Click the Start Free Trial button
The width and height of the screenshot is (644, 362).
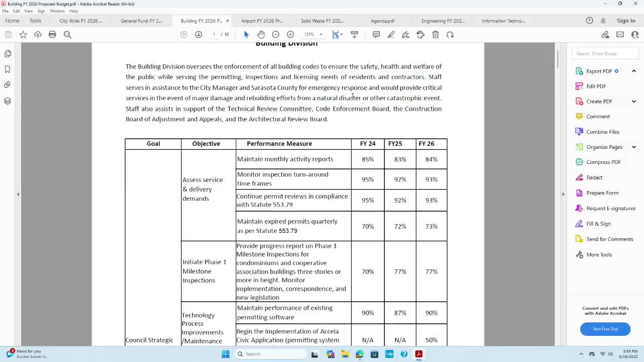(x=605, y=329)
